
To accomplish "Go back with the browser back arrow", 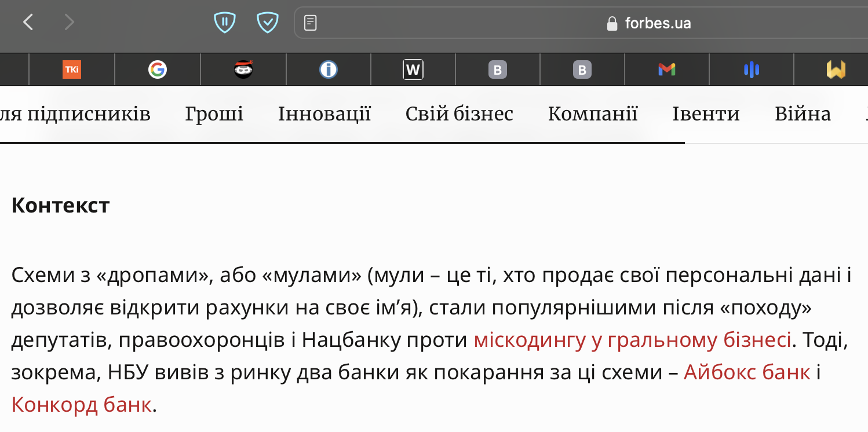I will coord(28,23).
